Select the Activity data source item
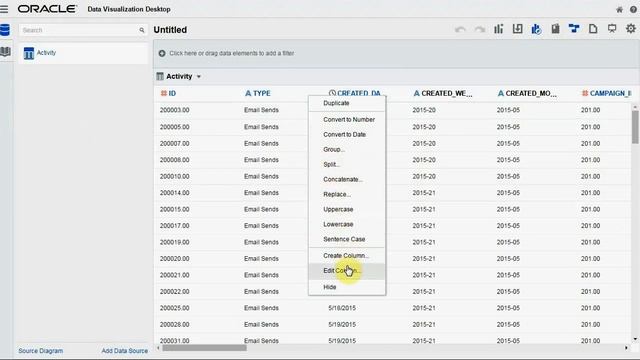640x360 pixels. coord(84,53)
